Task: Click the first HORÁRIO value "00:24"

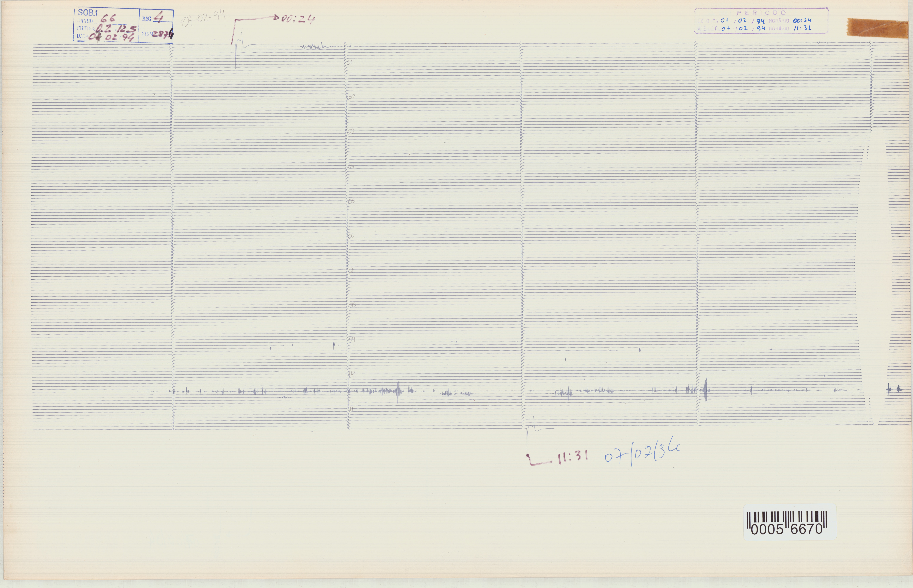Action: [x=802, y=21]
